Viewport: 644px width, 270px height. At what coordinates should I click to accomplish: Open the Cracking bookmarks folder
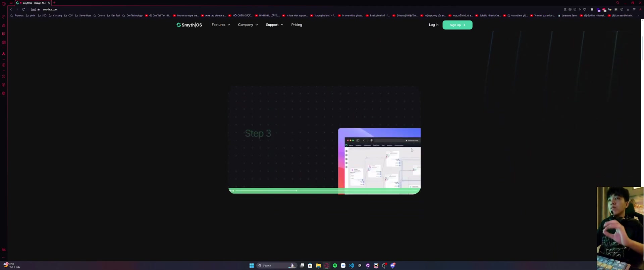tap(55, 15)
